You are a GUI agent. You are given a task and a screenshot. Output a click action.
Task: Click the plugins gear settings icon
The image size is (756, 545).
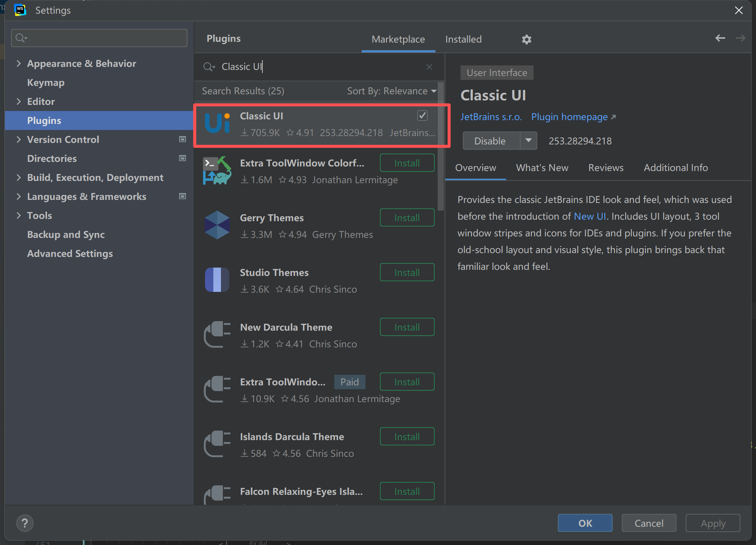tap(526, 39)
